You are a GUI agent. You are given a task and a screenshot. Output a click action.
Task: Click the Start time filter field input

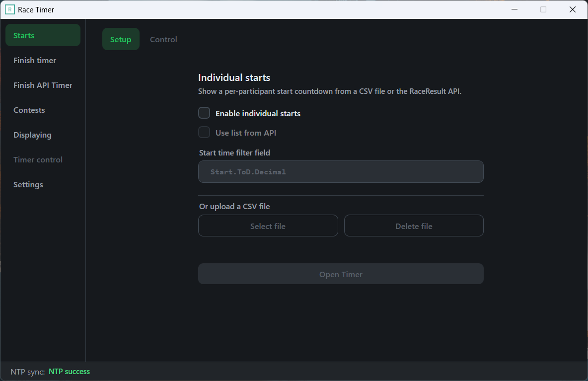[x=341, y=172]
